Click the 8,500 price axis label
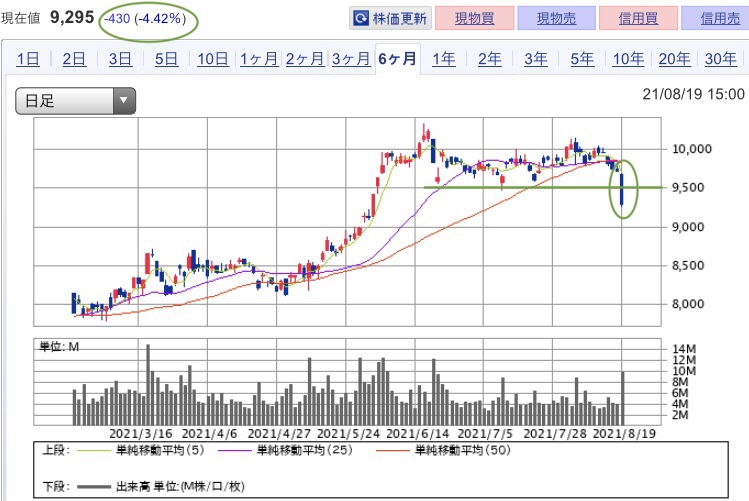The image size is (749, 501). (x=688, y=266)
